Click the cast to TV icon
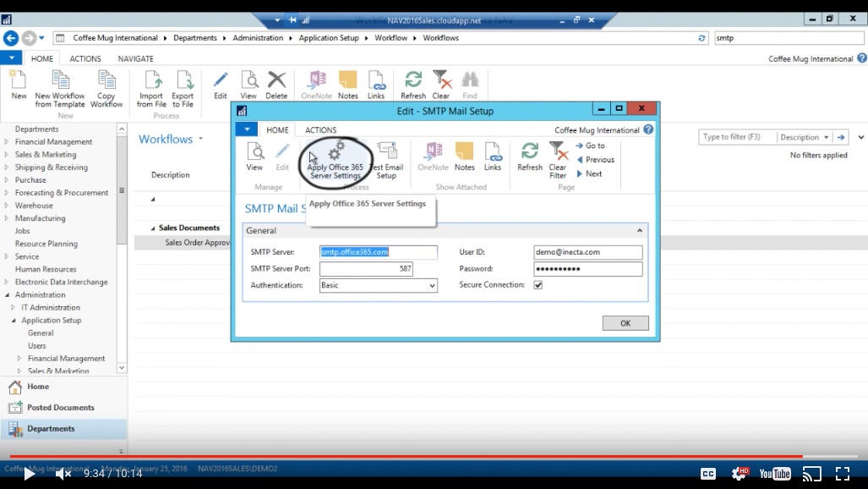 pyautogui.click(x=812, y=474)
